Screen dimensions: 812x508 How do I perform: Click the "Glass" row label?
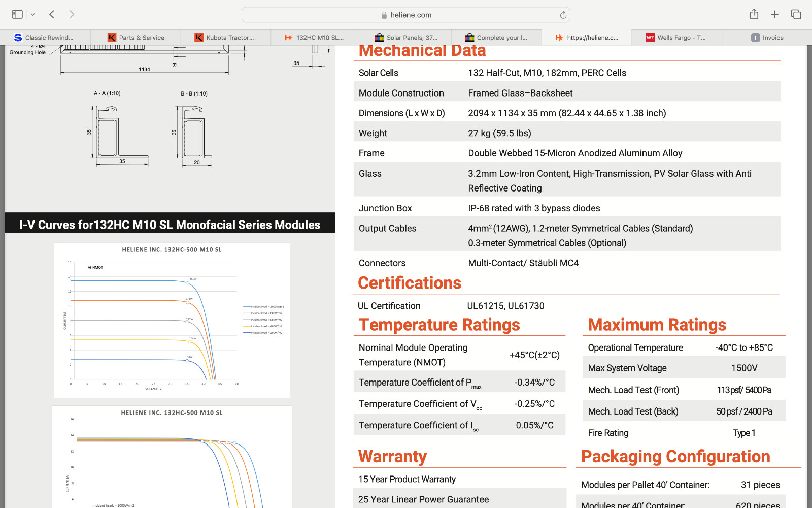click(x=370, y=174)
